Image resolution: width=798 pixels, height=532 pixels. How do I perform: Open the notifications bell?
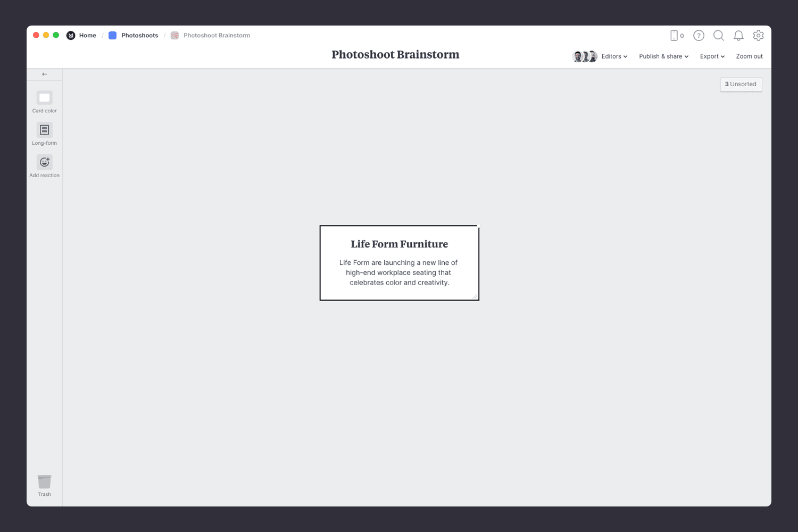coord(738,36)
